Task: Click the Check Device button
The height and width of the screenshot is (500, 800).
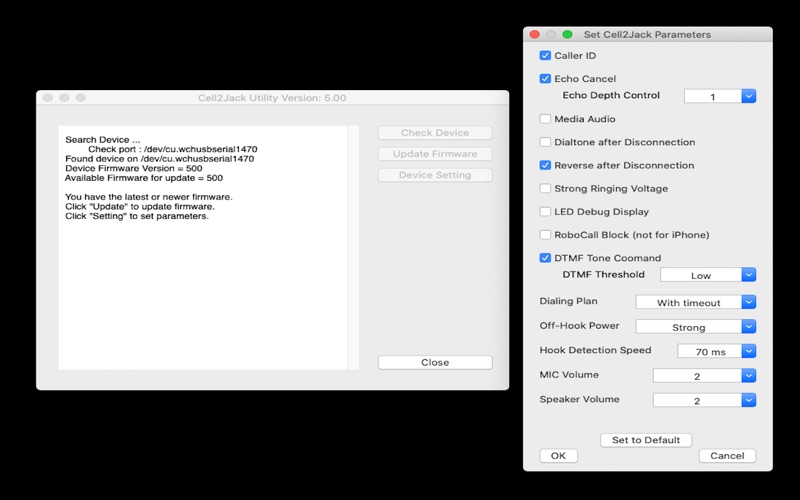Action: click(x=435, y=133)
